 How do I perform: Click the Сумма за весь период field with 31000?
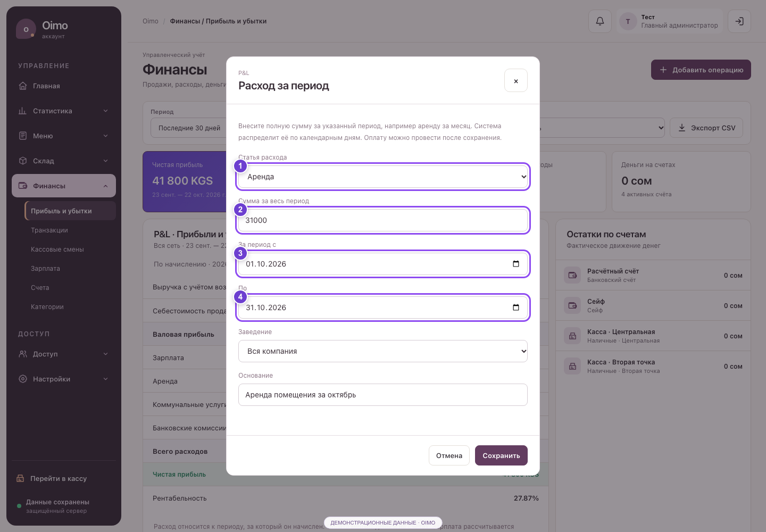(x=383, y=220)
